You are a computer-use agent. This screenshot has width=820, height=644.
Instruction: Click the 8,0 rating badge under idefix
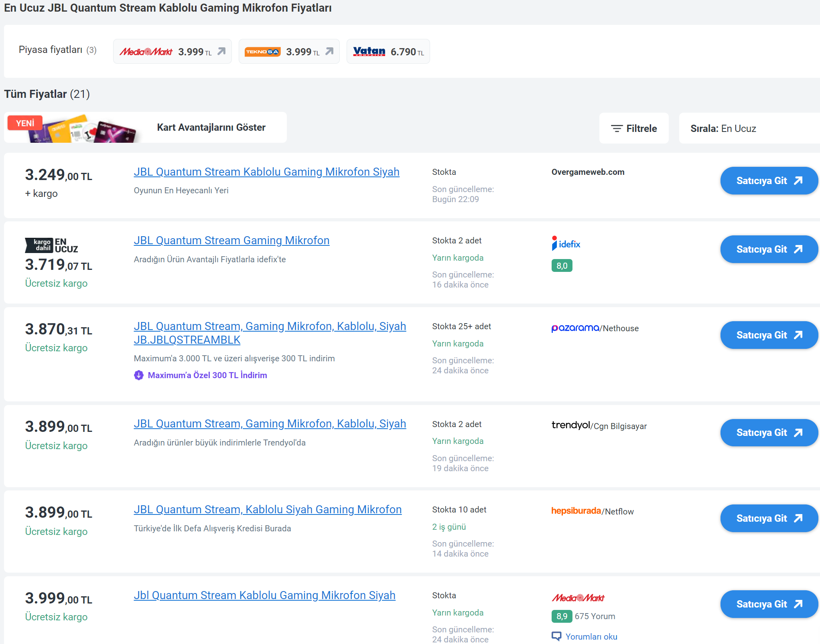562,266
